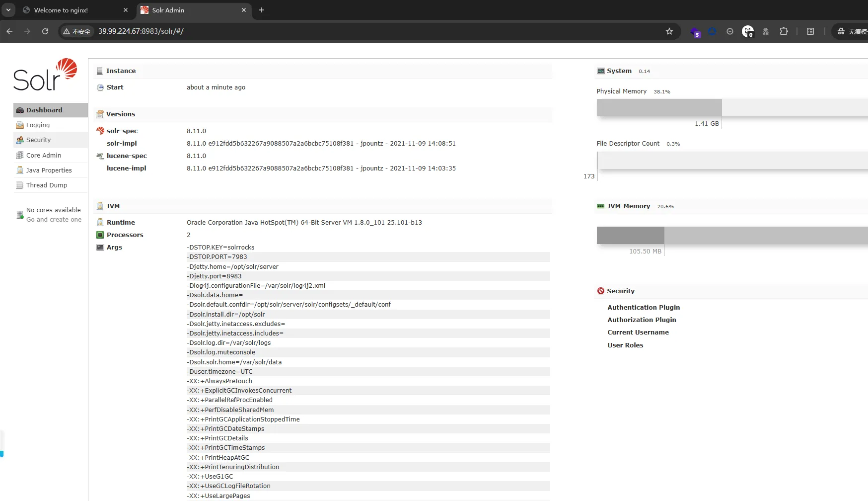Click the Physical Memory usage bar
The width and height of the screenshot is (868, 501).
tap(732, 107)
